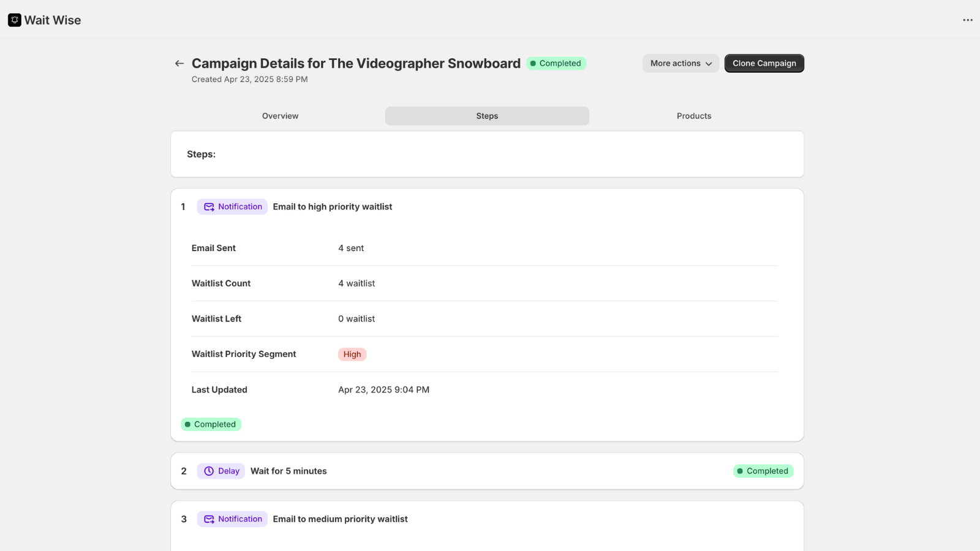
Task: Click the Wait Wise app logo icon
Action: [15, 20]
